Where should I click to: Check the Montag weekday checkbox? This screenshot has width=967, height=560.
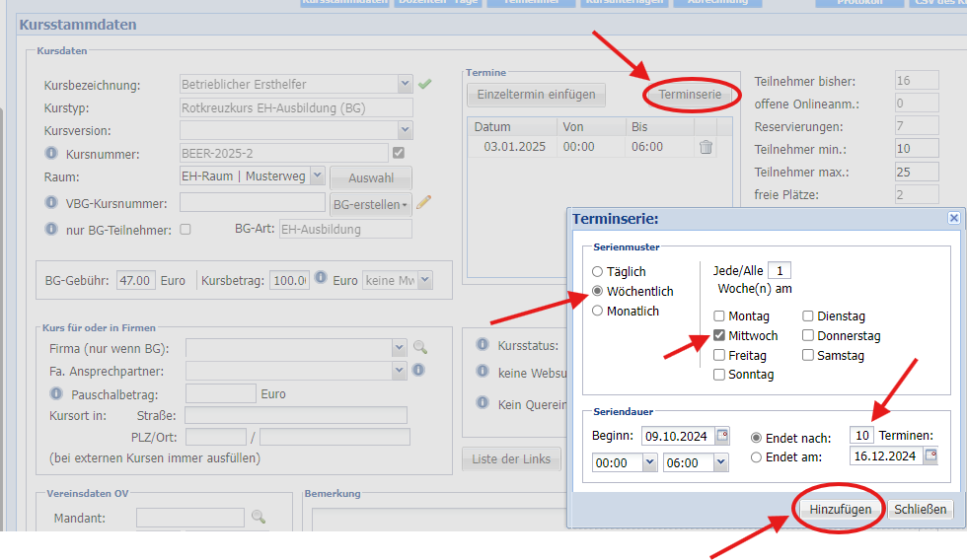tap(719, 316)
